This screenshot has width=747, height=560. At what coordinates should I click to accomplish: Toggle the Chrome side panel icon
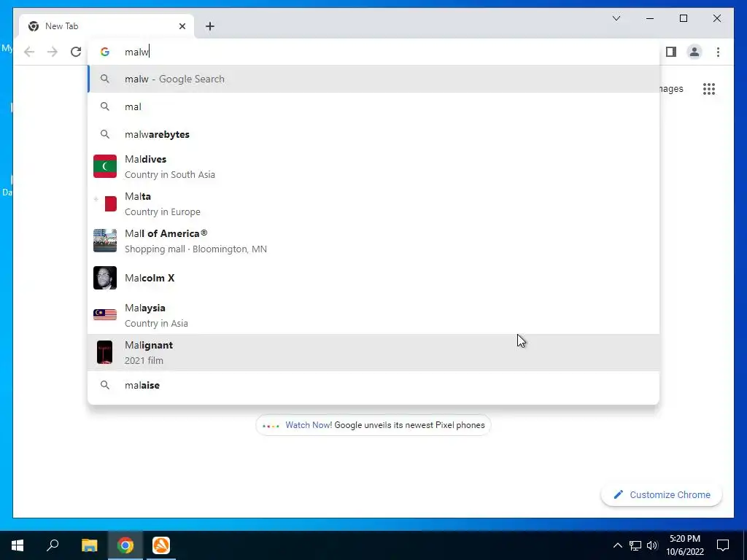coord(671,52)
